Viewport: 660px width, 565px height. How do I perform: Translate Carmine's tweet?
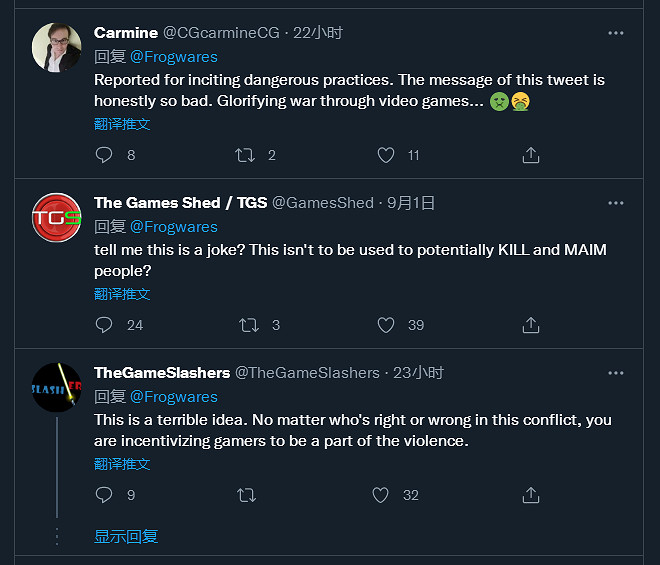(122, 124)
